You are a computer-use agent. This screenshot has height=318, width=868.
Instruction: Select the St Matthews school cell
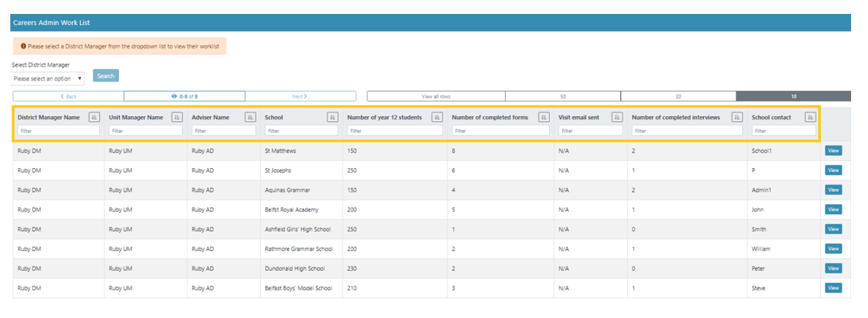(301, 151)
